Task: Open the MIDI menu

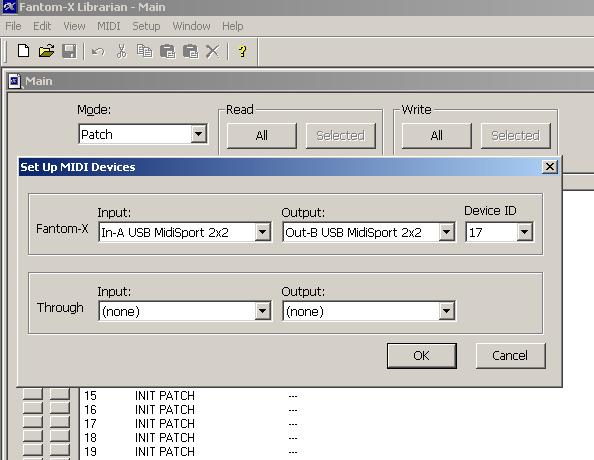Action: [108, 26]
